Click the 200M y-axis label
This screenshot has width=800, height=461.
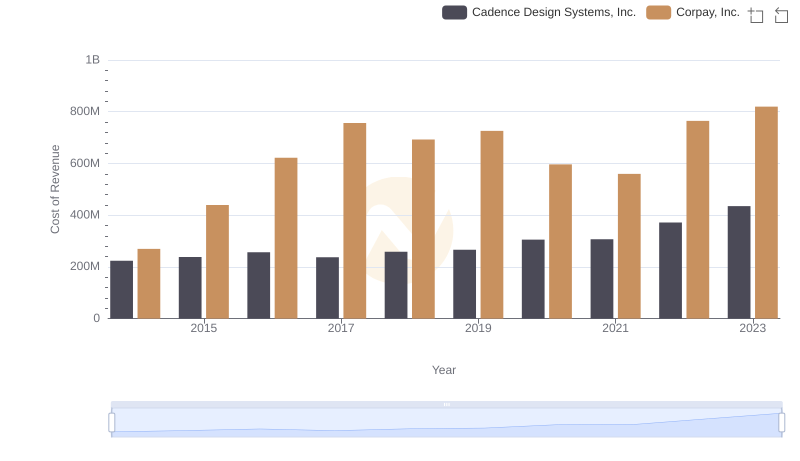click(x=85, y=266)
